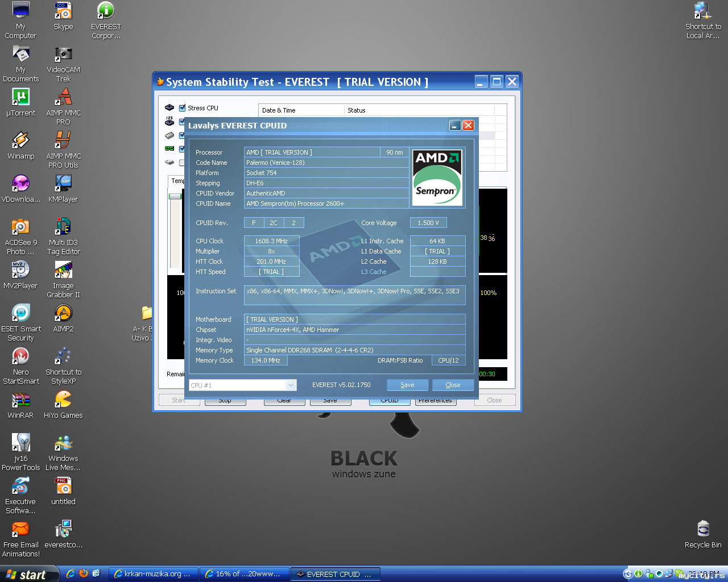Launch AIMP2 from the desktop
This screenshot has height=582, width=728.
coord(63,318)
